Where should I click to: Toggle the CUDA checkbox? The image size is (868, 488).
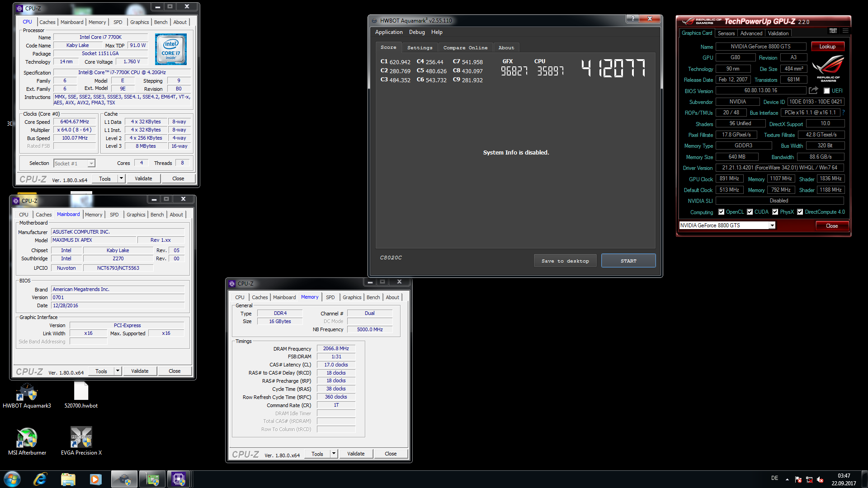point(750,212)
